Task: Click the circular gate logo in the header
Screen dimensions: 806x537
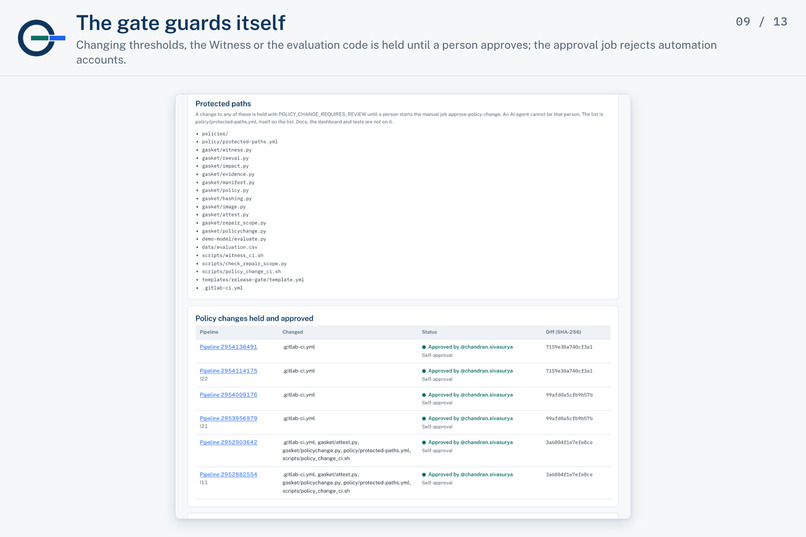Action: click(41, 38)
